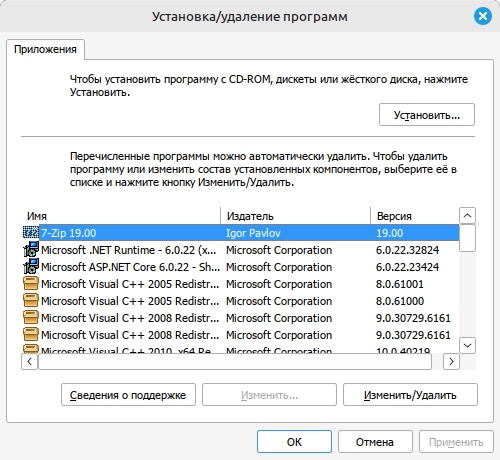Click the Microsoft .NET Runtime installer icon
The image size is (500, 460).
(31, 250)
